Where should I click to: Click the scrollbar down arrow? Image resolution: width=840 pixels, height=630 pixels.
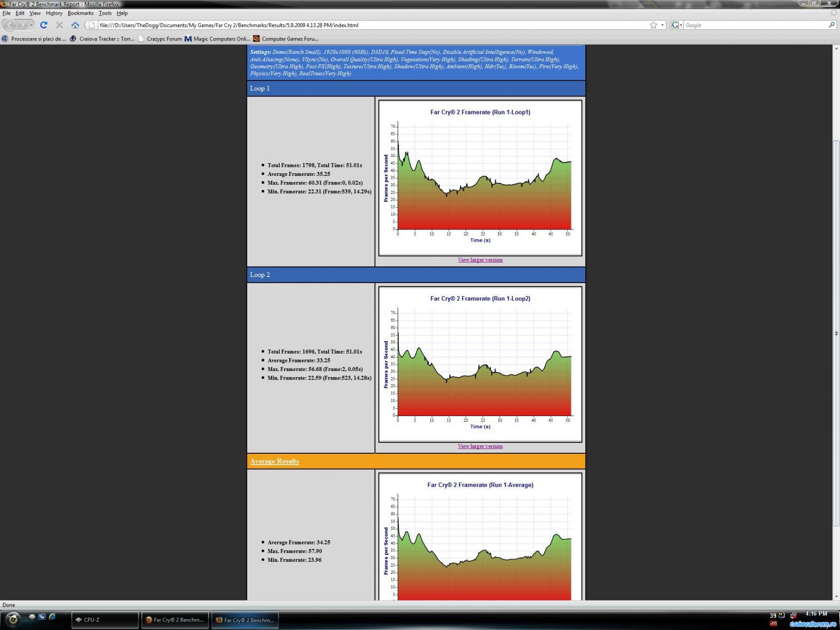point(836,597)
